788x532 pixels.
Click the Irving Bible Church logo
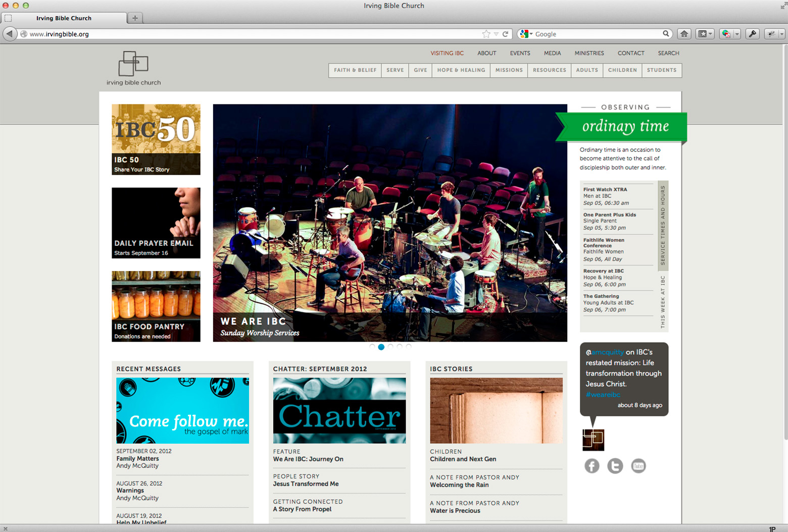[x=133, y=68]
